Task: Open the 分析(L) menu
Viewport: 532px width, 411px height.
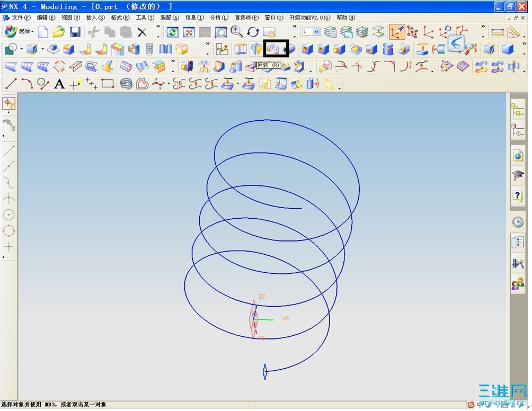Action: tap(219, 17)
